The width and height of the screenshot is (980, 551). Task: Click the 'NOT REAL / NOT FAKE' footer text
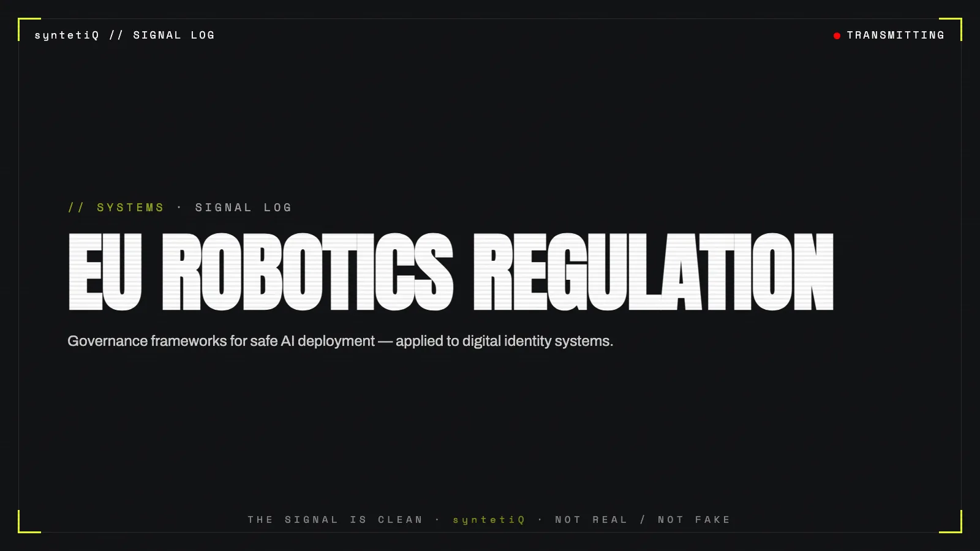pyautogui.click(x=643, y=520)
